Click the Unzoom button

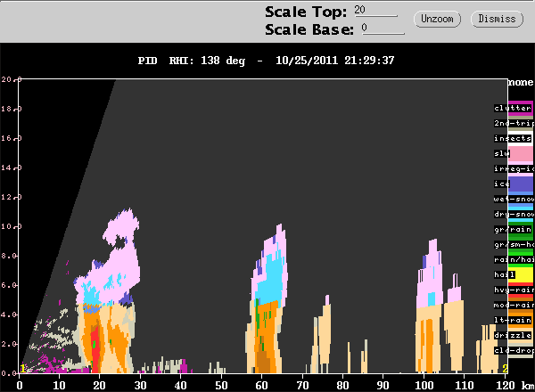[x=437, y=19]
